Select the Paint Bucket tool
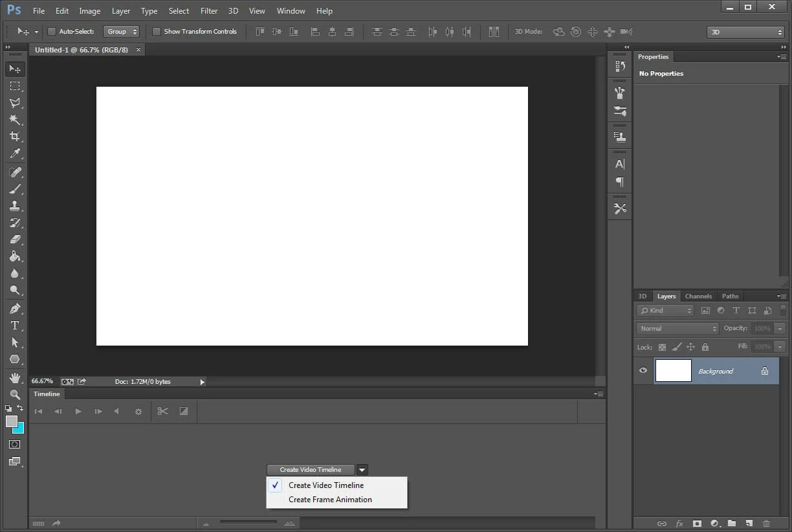 tap(15, 256)
